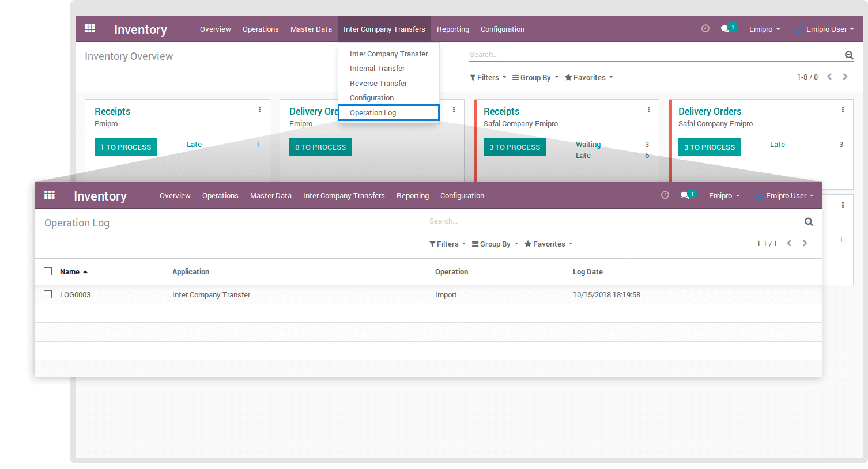Expand Filters dropdown in Operation Log

point(447,244)
